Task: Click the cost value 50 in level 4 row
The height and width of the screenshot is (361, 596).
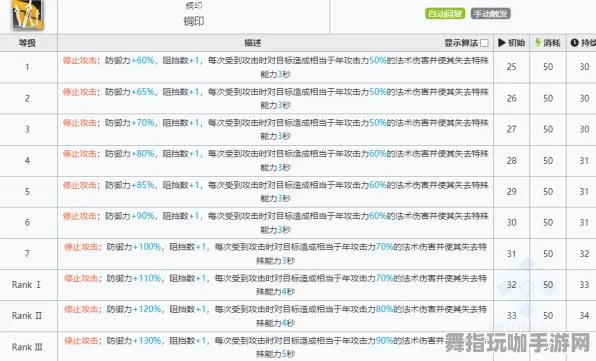Action: pyautogui.click(x=548, y=160)
